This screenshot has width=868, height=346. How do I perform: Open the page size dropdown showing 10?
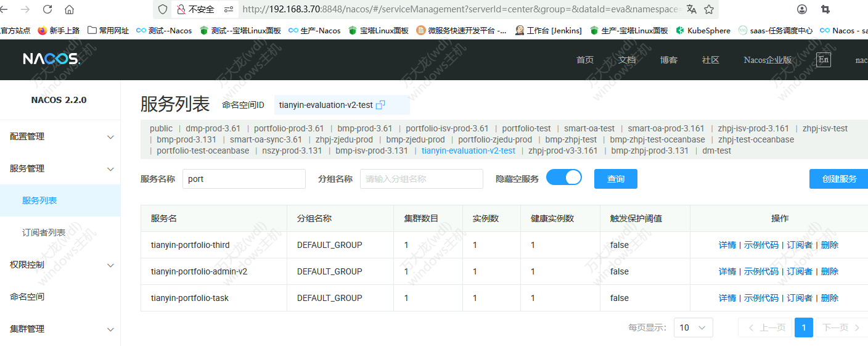point(693,327)
